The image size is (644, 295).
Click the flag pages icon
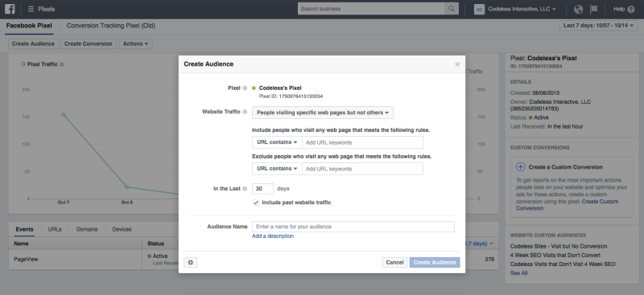(593, 9)
